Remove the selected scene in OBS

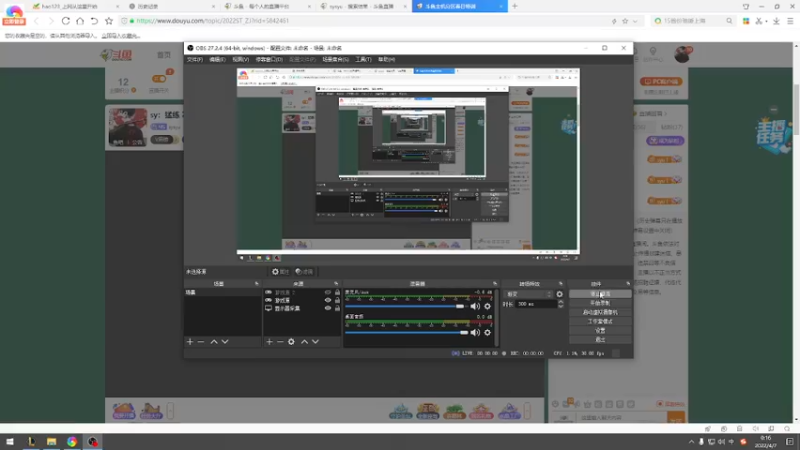click(201, 342)
